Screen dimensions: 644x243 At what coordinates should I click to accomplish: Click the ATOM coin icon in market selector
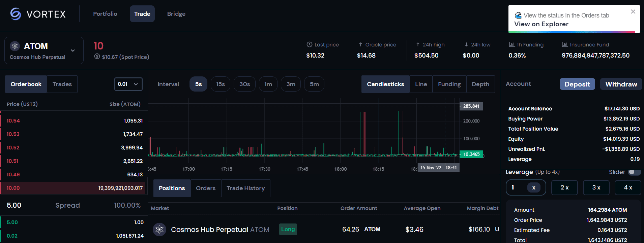pos(15,46)
